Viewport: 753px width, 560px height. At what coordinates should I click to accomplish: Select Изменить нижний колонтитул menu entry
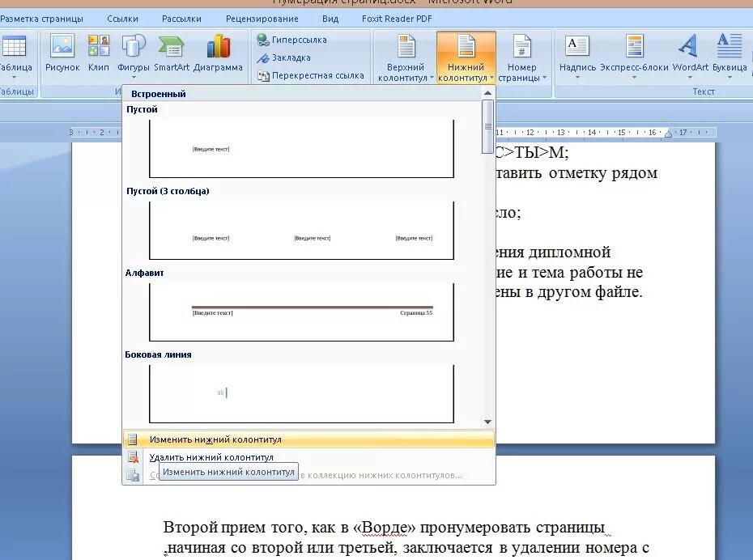(308, 439)
